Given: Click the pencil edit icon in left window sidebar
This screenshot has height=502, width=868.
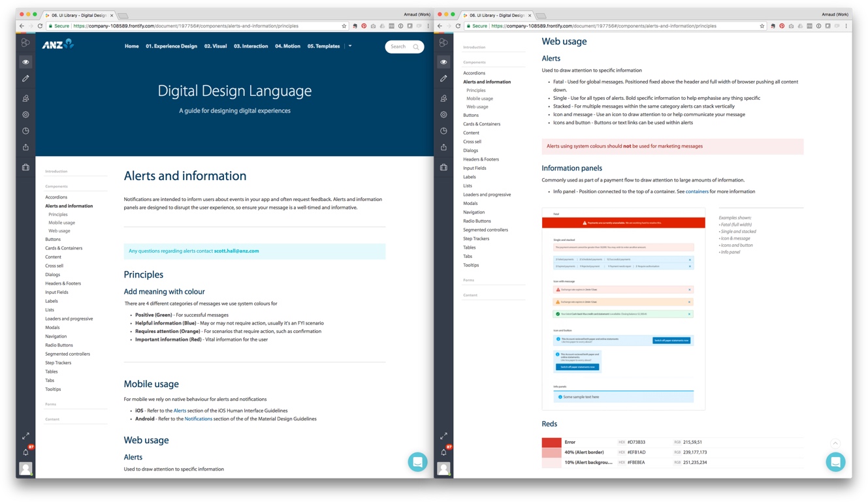Looking at the screenshot, I should coord(25,78).
